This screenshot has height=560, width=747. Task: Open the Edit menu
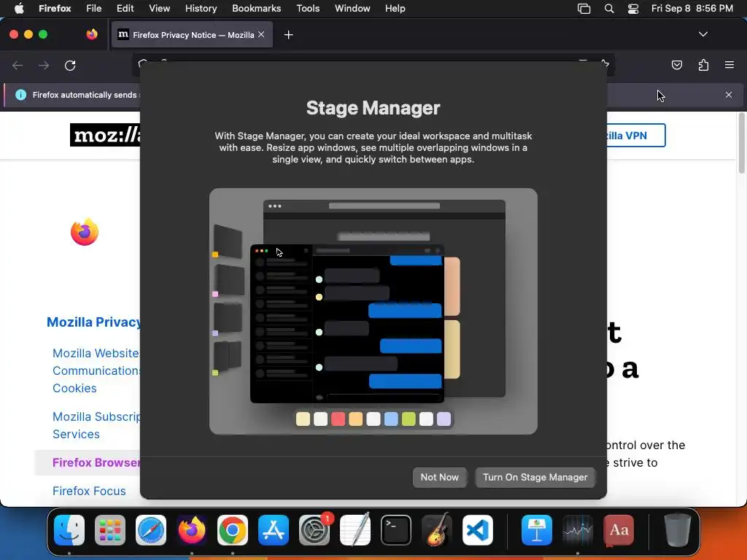pyautogui.click(x=125, y=8)
